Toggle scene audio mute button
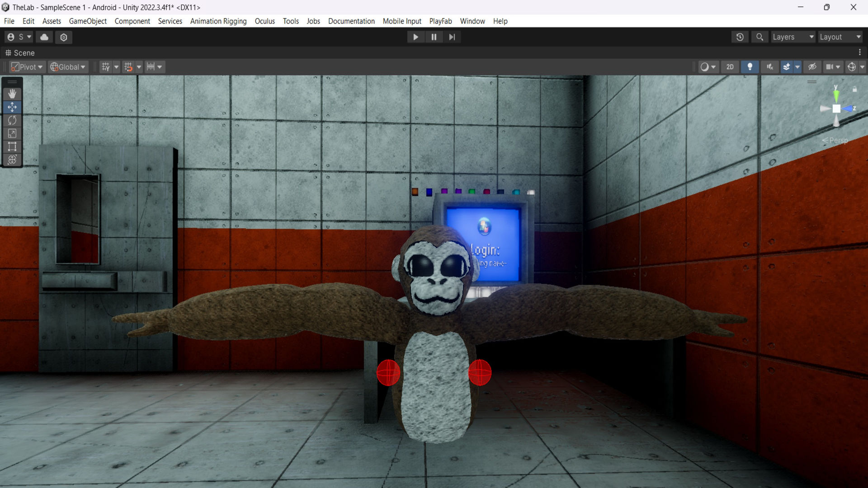Image resolution: width=868 pixels, height=488 pixels. [x=770, y=67]
